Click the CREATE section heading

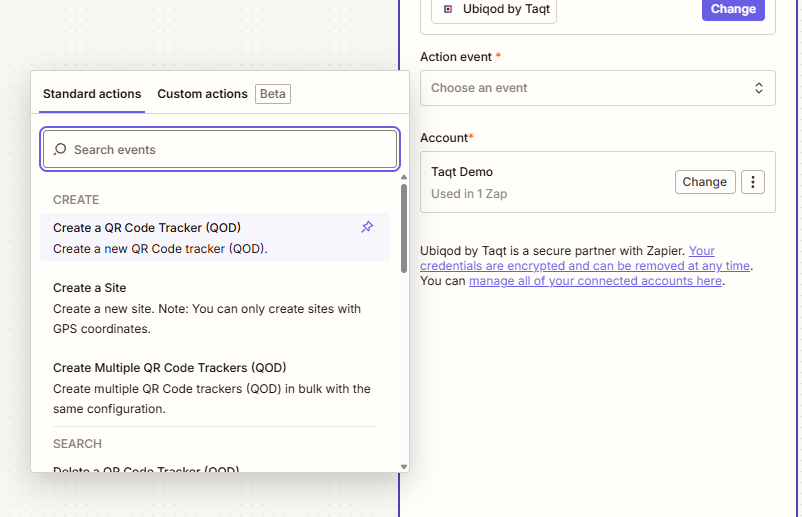coord(76,200)
